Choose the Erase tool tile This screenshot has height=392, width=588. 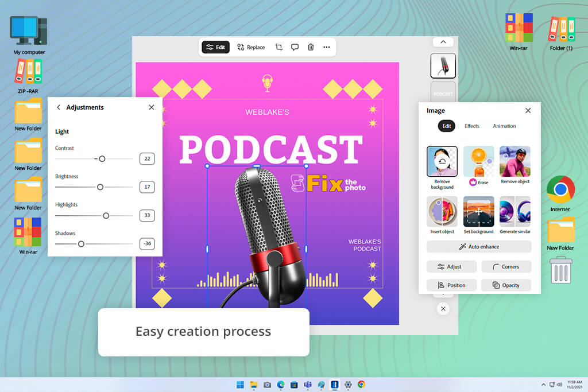pos(479,166)
